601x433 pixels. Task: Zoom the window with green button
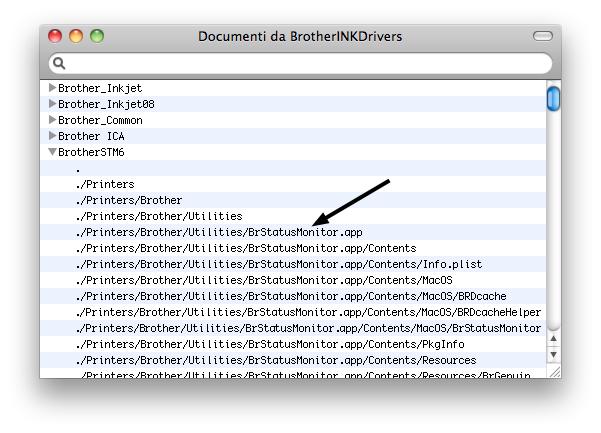point(97,36)
